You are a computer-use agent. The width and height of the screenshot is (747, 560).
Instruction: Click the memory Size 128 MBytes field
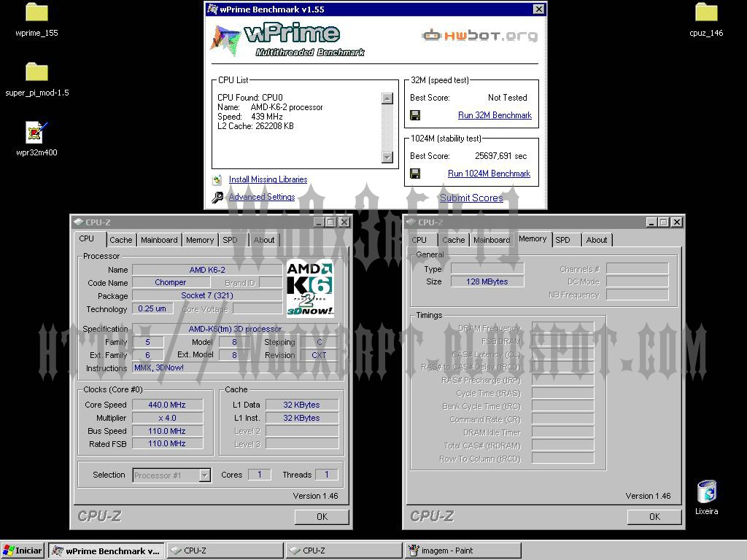pos(487,281)
